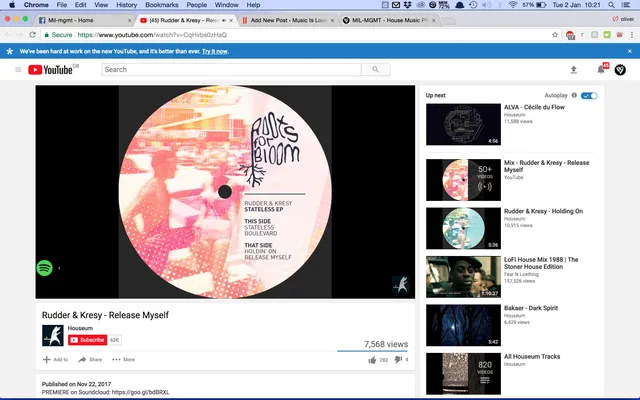Click the Try it now link
This screenshot has height=400, width=640.
pyautogui.click(x=215, y=51)
